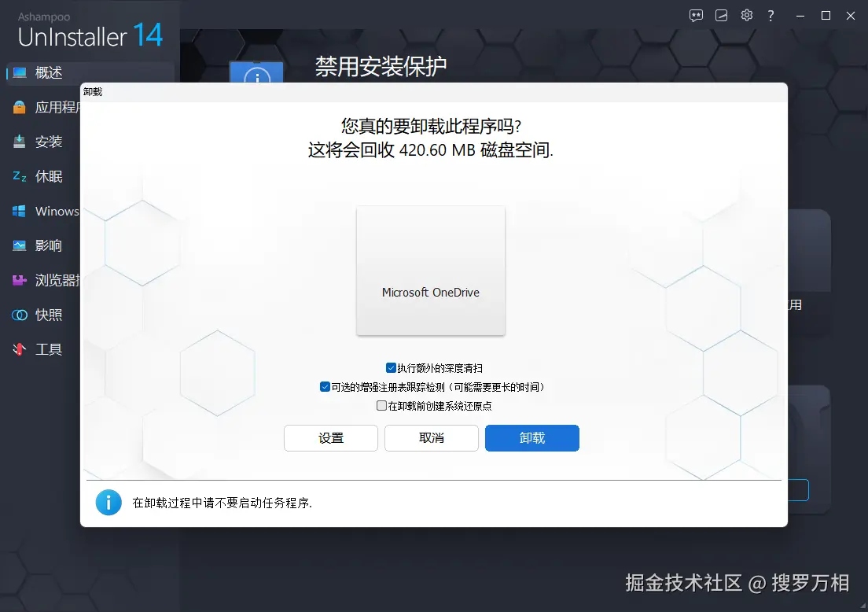
Task: Click the blue 卸载 button to uninstall
Action: click(532, 438)
